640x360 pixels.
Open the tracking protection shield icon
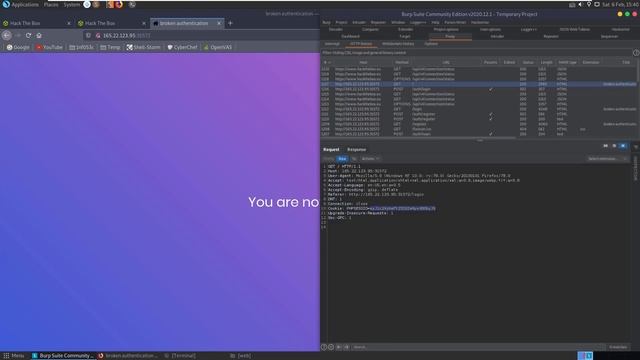[x=89, y=36]
